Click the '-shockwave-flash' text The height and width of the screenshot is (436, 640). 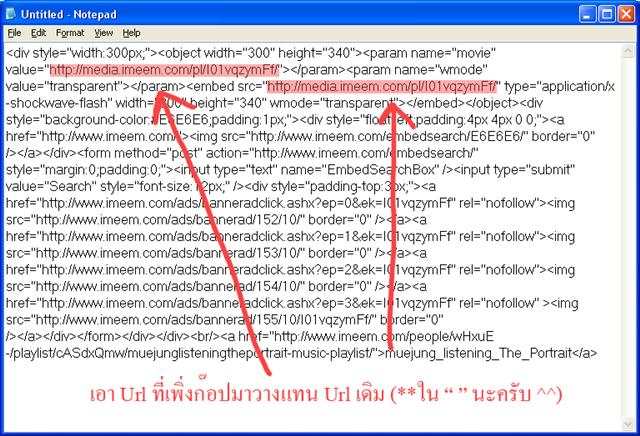pos(59,103)
